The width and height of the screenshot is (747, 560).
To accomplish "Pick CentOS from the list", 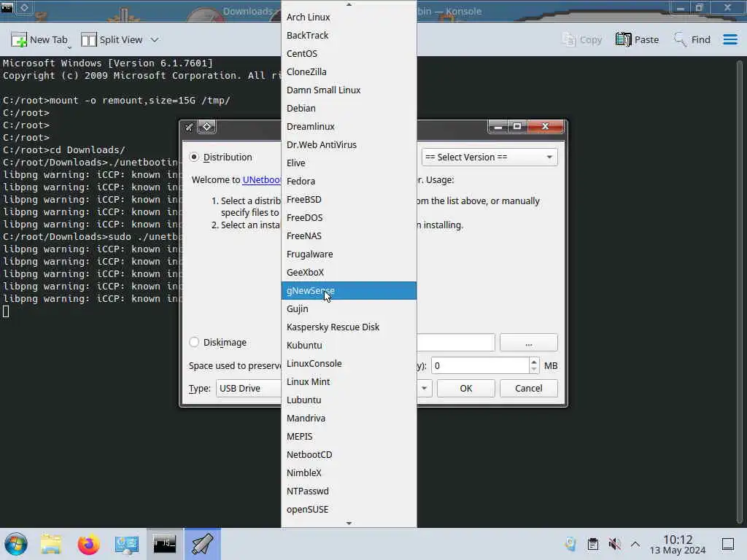I will (349, 53).
